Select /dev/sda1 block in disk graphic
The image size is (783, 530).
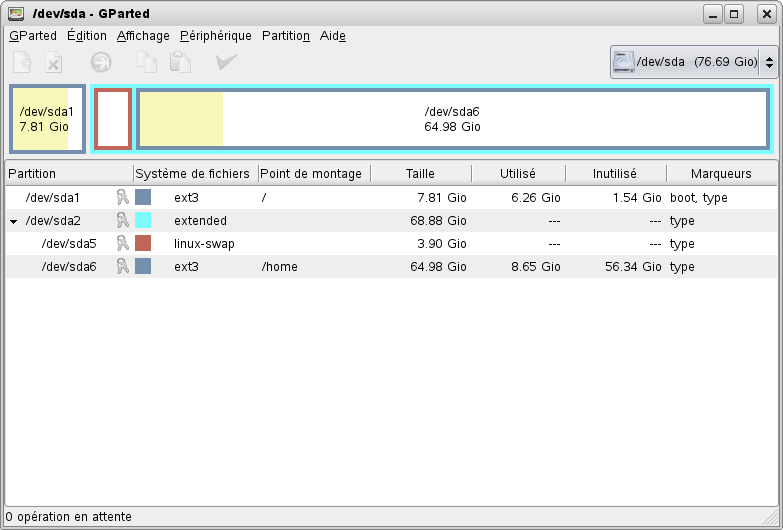(47, 119)
